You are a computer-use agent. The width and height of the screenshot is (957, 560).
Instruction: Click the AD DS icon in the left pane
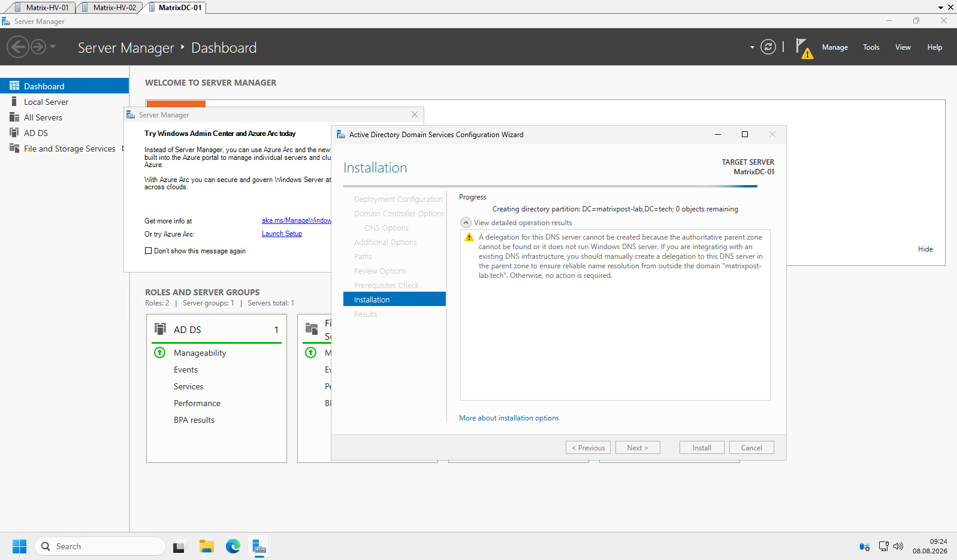14,133
